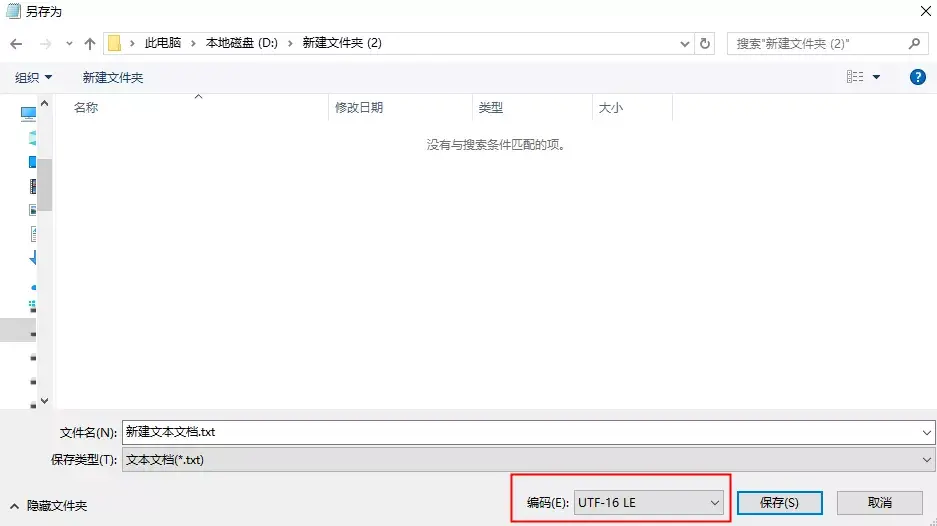Image resolution: width=937 pixels, height=526 pixels.
Task: Click the 新建文件夹 button
Action: 113,77
